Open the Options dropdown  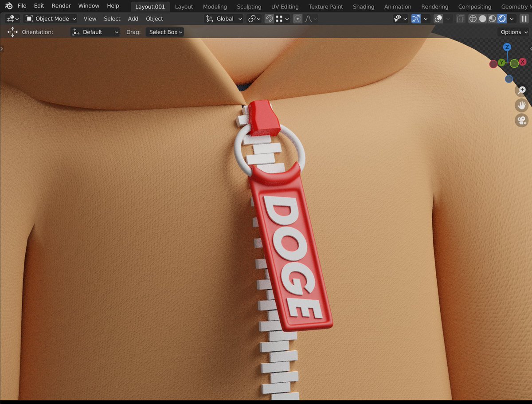(514, 32)
